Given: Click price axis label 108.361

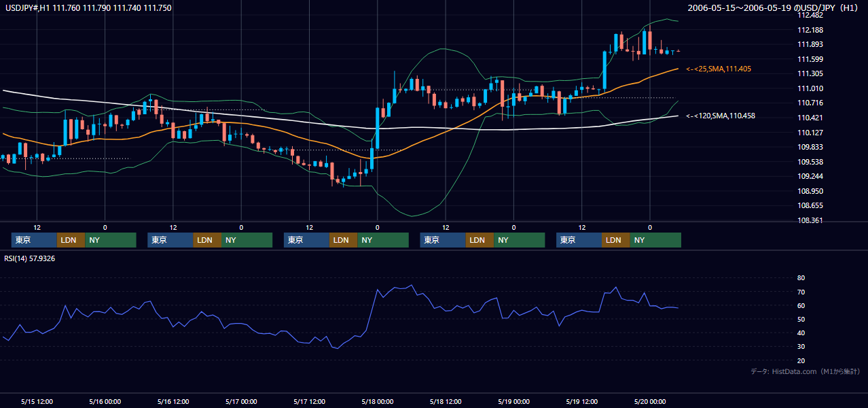Looking at the screenshot, I should (x=810, y=221).
